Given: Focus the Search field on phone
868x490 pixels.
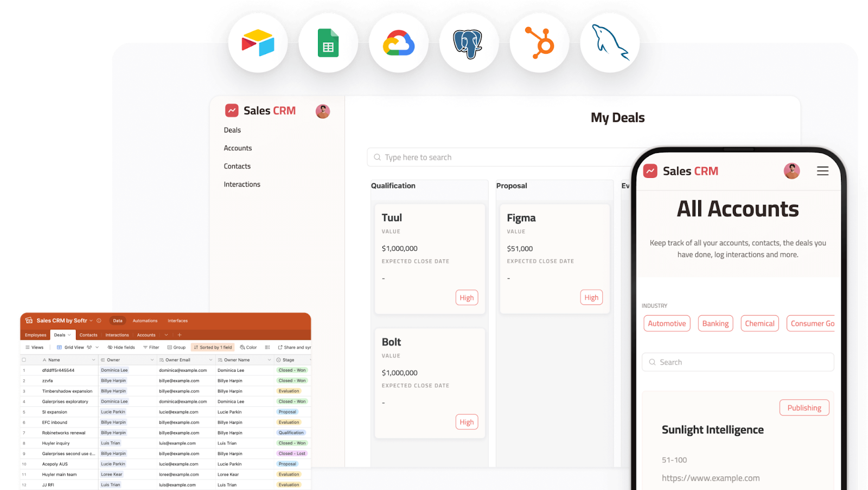Looking at the screenshot, I should (x=738, y=362).
